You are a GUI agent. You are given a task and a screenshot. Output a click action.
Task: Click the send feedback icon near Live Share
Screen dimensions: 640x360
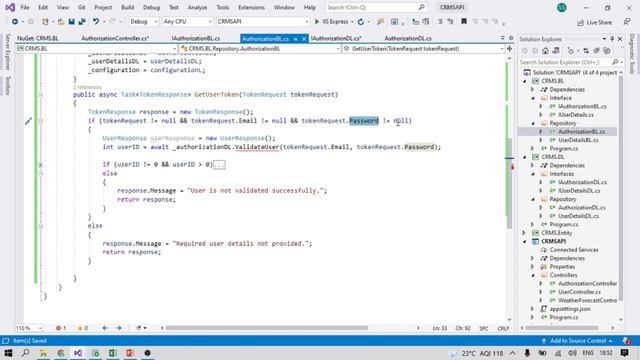click(627, 22)
